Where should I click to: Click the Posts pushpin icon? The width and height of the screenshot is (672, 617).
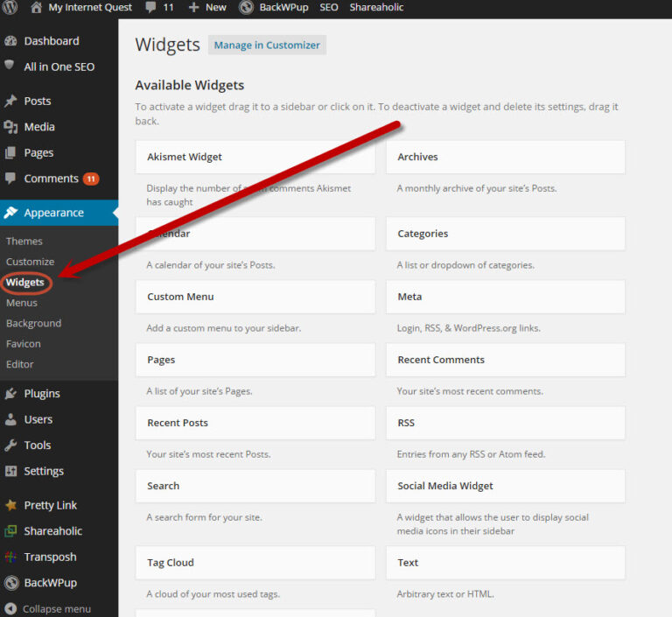pos(10,102)
